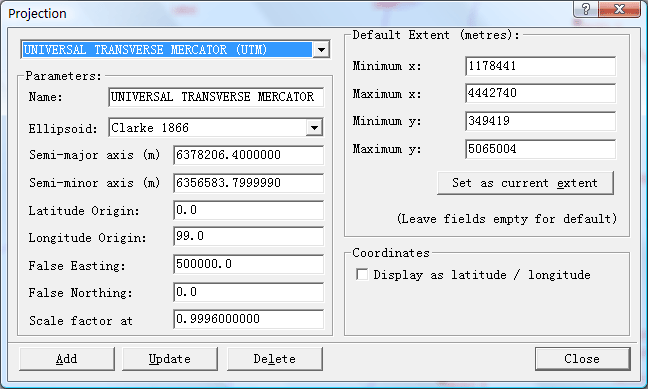Screen dimensions: 648x389
Task: Click the Minimum x field
Action: tap(541, 66)
